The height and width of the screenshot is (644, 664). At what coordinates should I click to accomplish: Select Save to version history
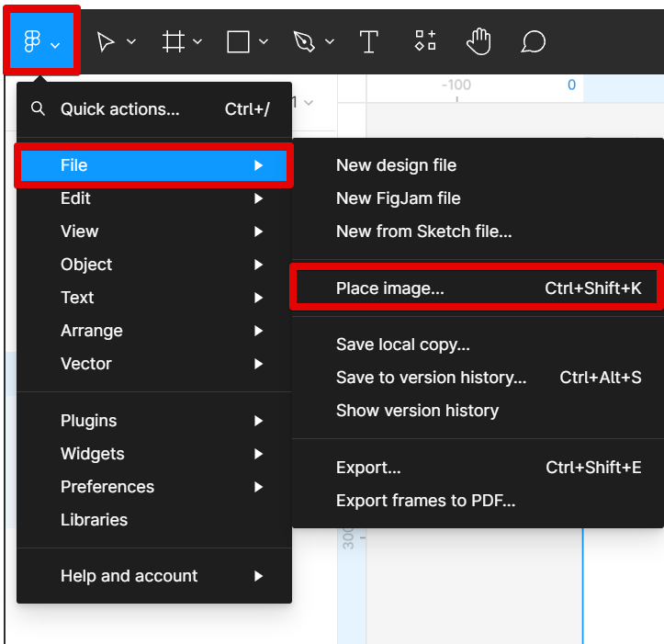click(431, 378)
